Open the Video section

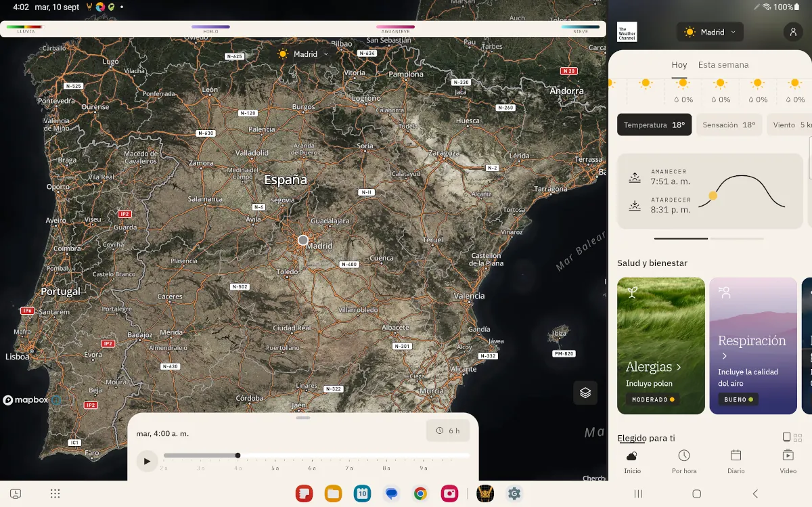click(788, 462)
